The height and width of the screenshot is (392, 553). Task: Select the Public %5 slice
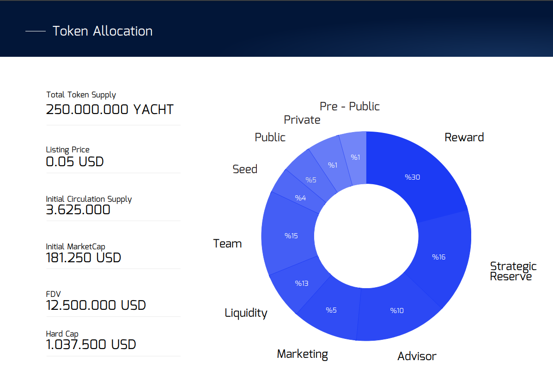pos(311,180)
